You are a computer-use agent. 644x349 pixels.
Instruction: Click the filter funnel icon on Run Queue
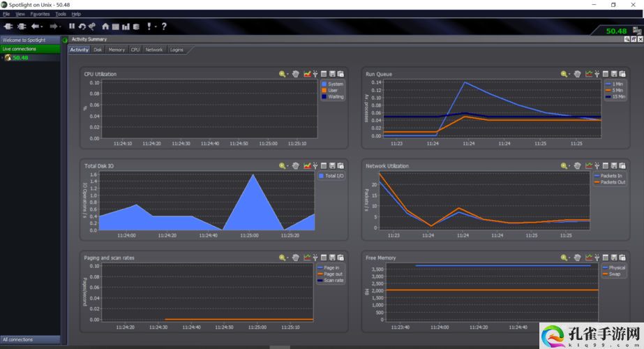tap(597, 74)
